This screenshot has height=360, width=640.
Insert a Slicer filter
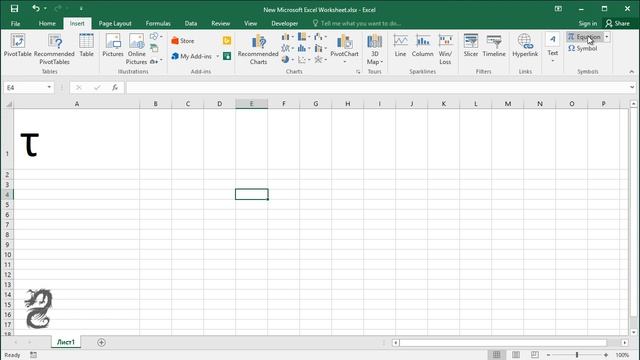click(x=471, y=45)
